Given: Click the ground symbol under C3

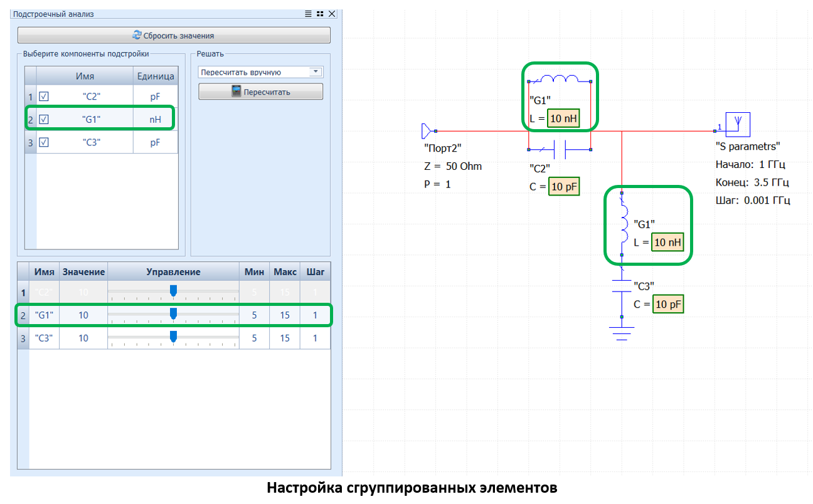Looking at the screenshot, I should [622, 331].
